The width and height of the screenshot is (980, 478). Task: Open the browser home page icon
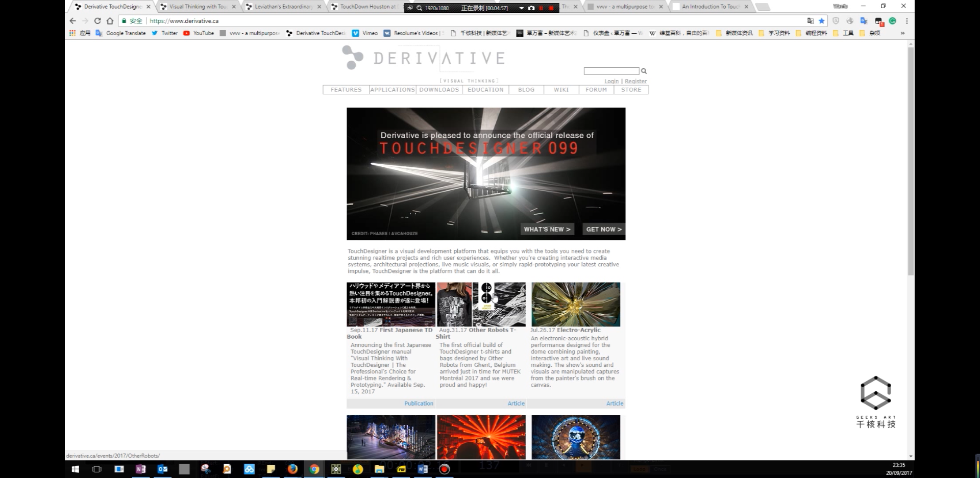[x=110, y=21]
